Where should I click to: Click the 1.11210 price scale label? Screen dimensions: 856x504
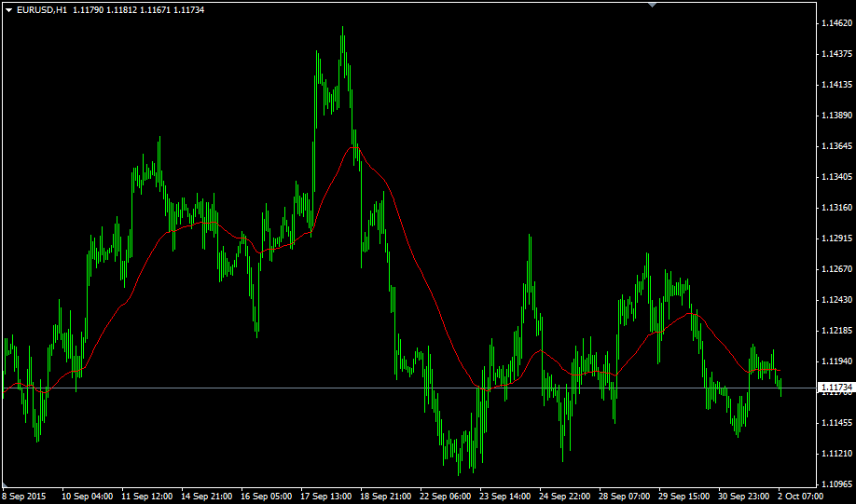[x=836, y=454]
